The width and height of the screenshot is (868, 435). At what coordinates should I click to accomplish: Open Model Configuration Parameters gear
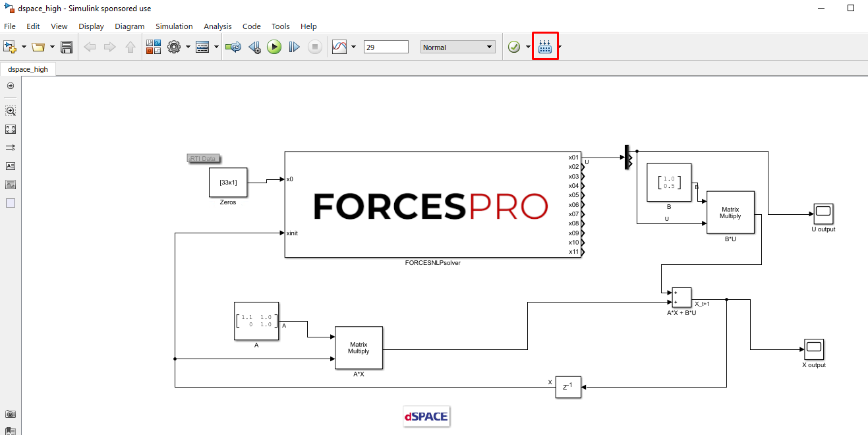pos(174,47)
